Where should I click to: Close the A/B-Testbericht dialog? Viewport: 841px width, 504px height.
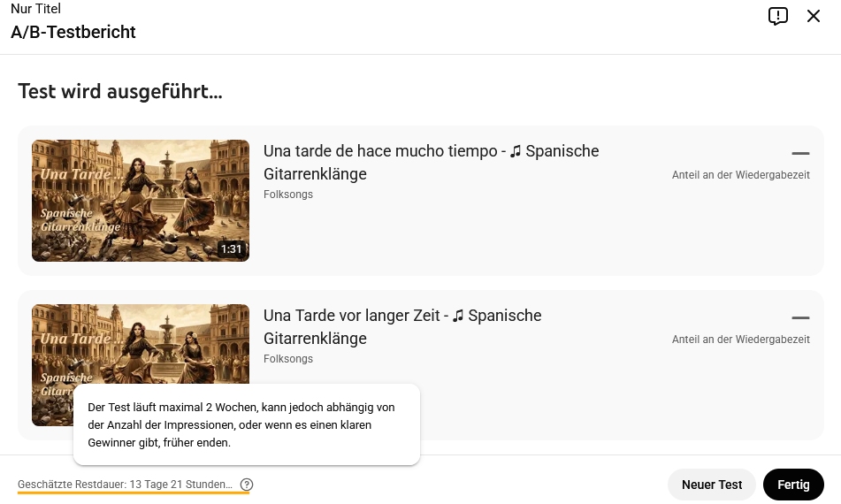814,16
